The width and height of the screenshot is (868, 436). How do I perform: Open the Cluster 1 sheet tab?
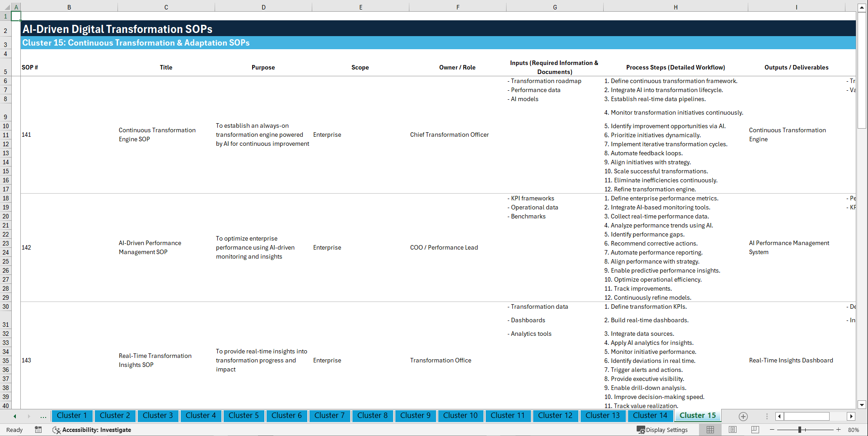tap(72, 416)
